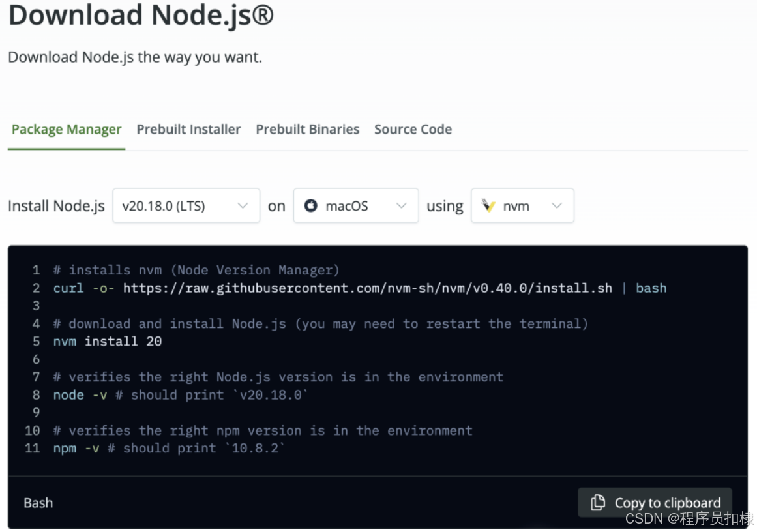This screenshot has height=532, width=757.
Task: Click the 'node -v' code line
Action: [180, 395]
